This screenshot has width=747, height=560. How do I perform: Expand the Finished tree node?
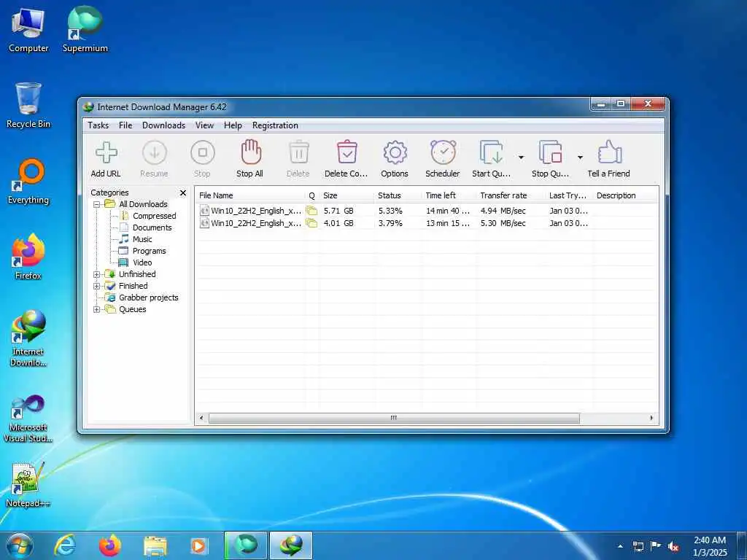pyautogui.click(x=97, y=286)
